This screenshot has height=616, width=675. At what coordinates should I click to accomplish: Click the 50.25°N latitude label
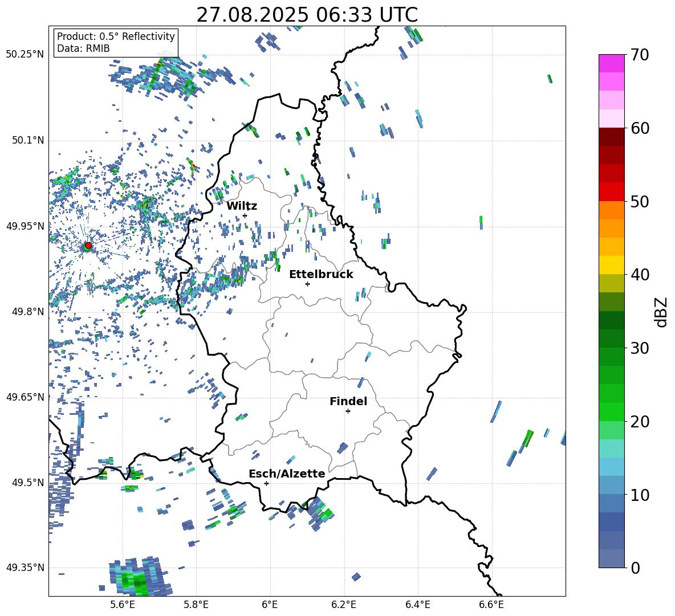pos(25,55)
